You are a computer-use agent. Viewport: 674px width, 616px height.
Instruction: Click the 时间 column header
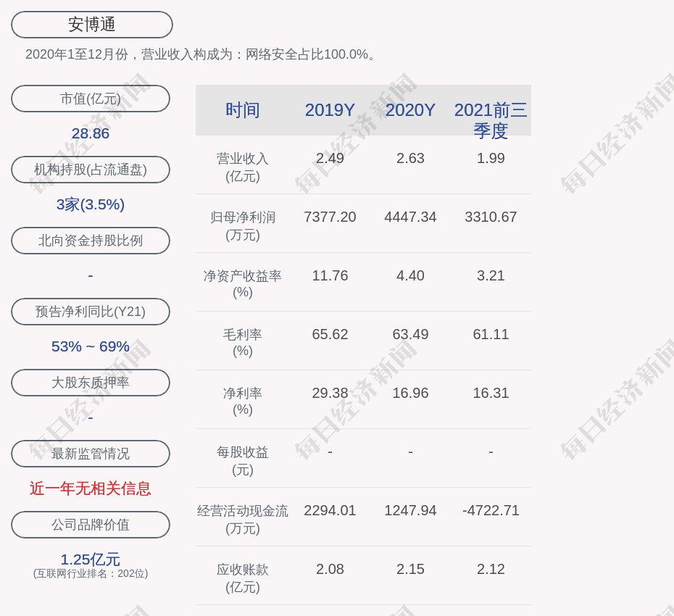pyautogui.click(x=243, y=110)
